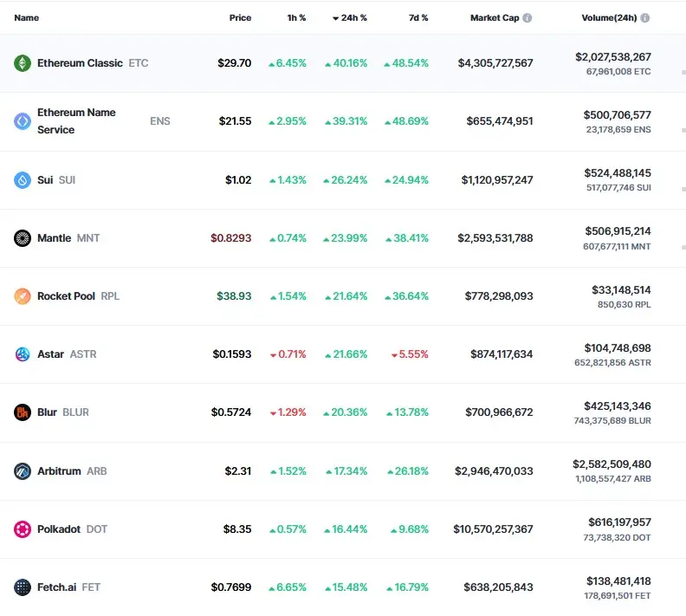Open the Blur coin page
686x616 pixels.
click(x=48, y=412)
